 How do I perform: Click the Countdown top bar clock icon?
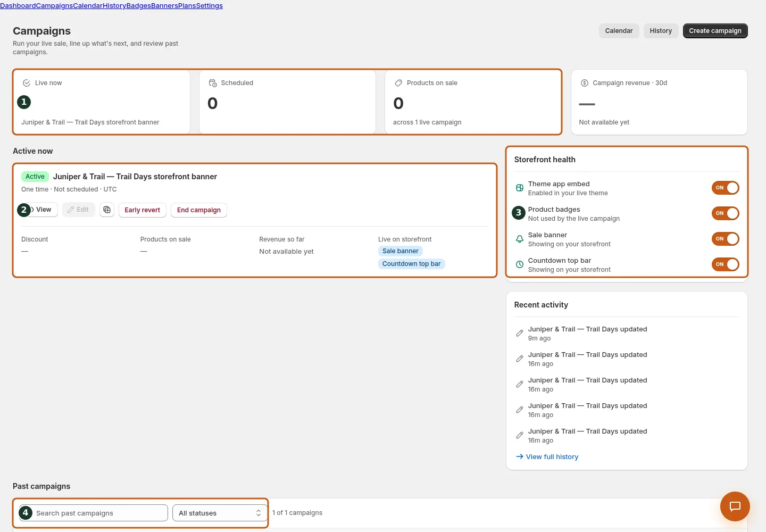point(520,264)
